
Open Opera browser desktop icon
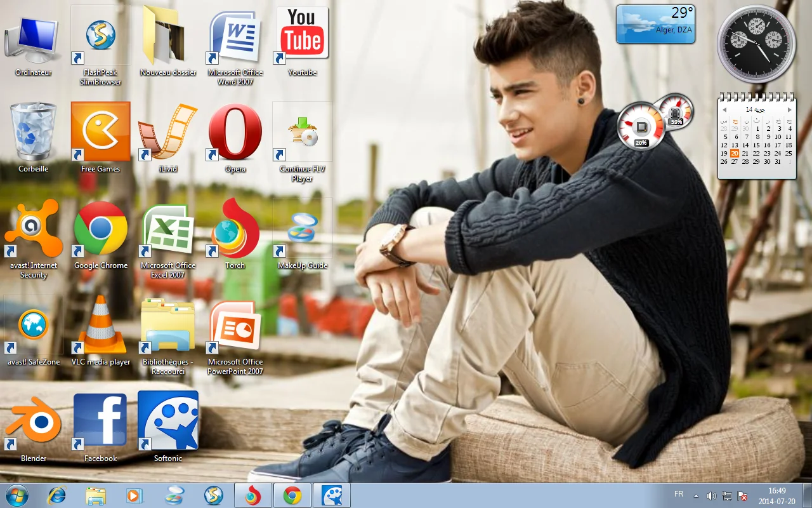coord(235,132)
